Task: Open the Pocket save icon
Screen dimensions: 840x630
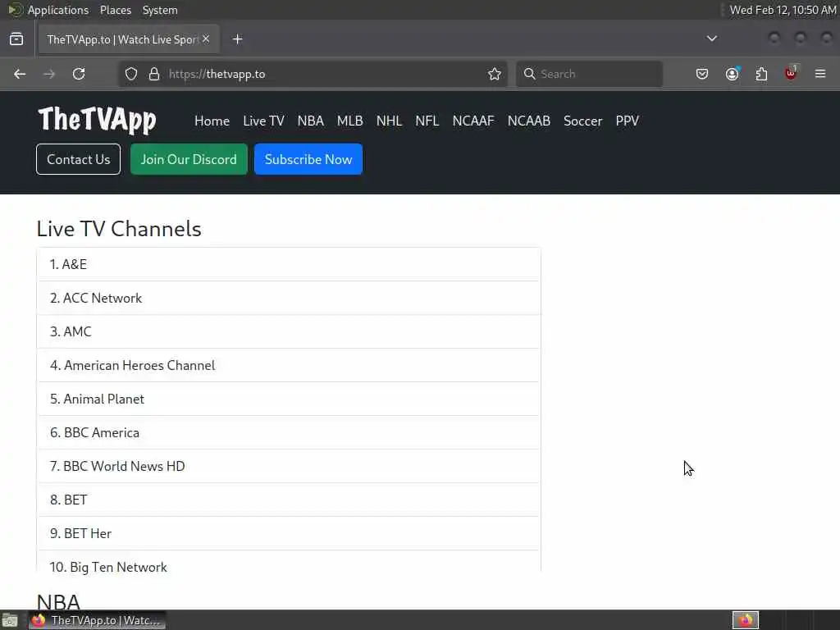Action: click(x=702, y=74)
